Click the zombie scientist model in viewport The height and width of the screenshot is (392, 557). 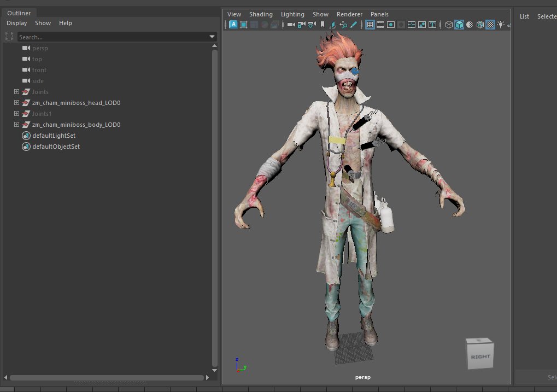350,192
